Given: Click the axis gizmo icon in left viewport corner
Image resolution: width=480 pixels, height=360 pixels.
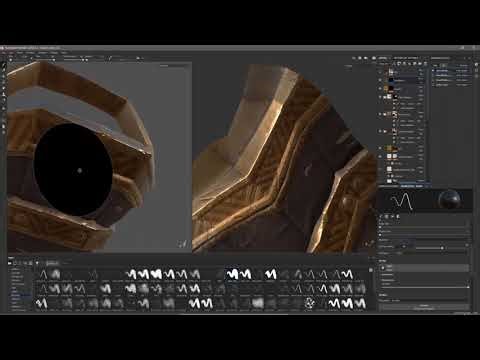Looking at the screenshot, I should click(x=182, y=244).
